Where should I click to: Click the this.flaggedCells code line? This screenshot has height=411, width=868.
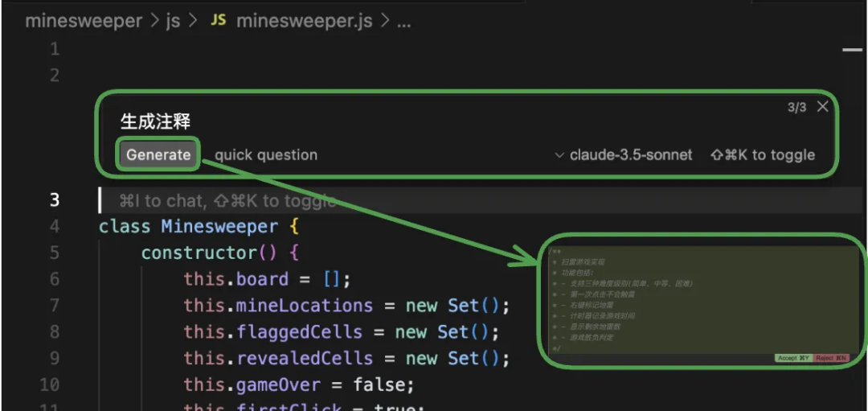coord(342,332)
